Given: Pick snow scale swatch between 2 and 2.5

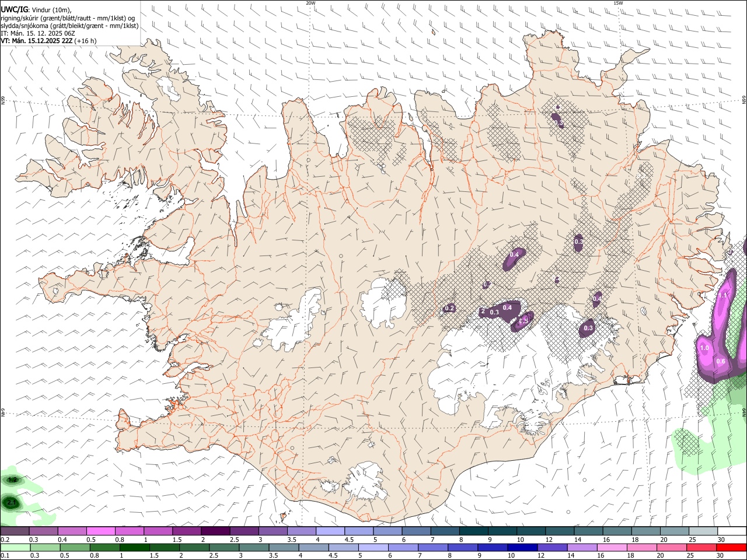Looking at the screenshot, I should coord(215,531).
